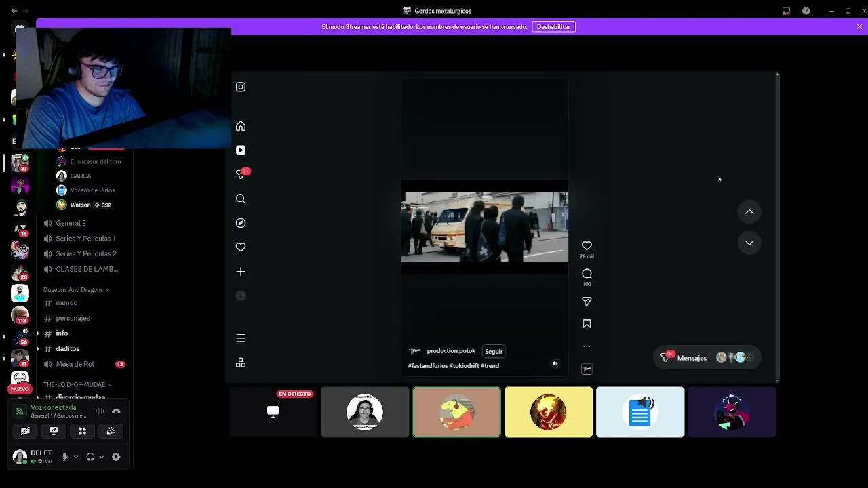Open User Settings gear

116,457
